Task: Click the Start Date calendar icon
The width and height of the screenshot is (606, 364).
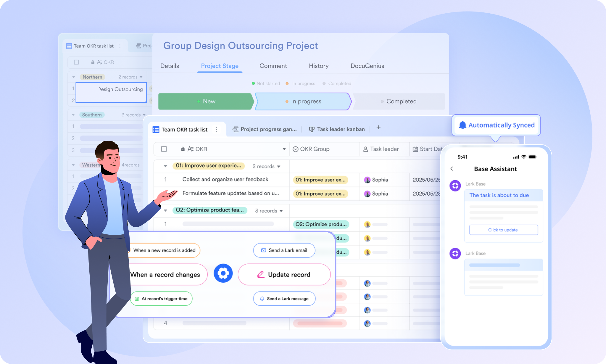Action: click(x=415, y=149)
